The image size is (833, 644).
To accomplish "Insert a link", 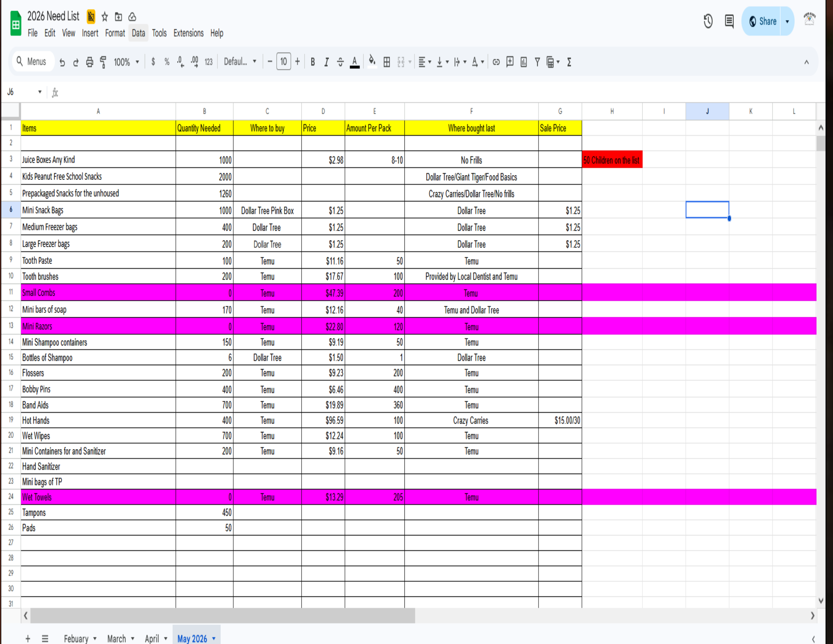I will coord(496,62).
